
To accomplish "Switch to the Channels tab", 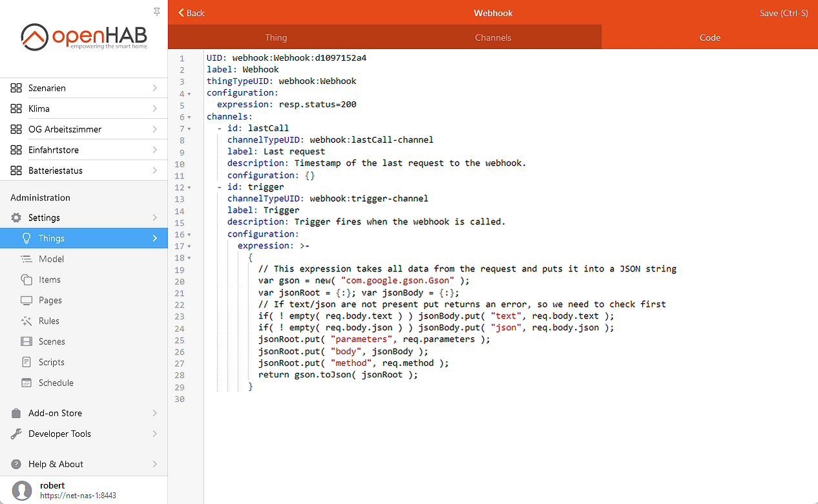I will (x=493, y=37).
